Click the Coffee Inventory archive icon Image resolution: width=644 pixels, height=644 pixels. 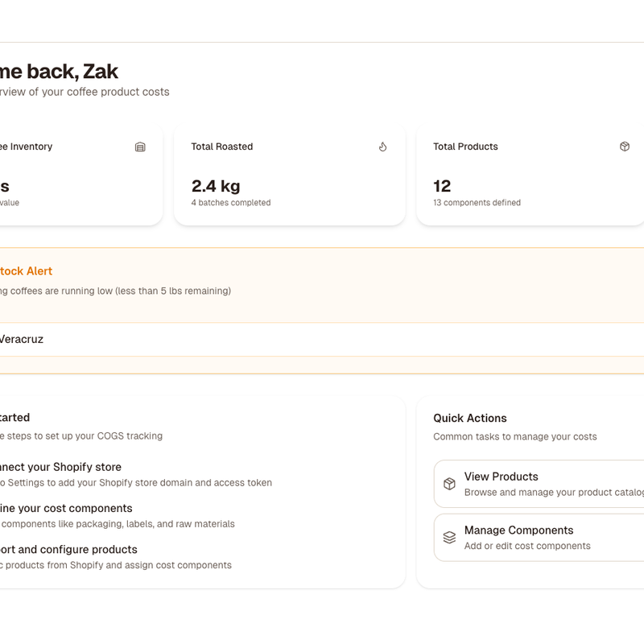[x=140, y=147]
